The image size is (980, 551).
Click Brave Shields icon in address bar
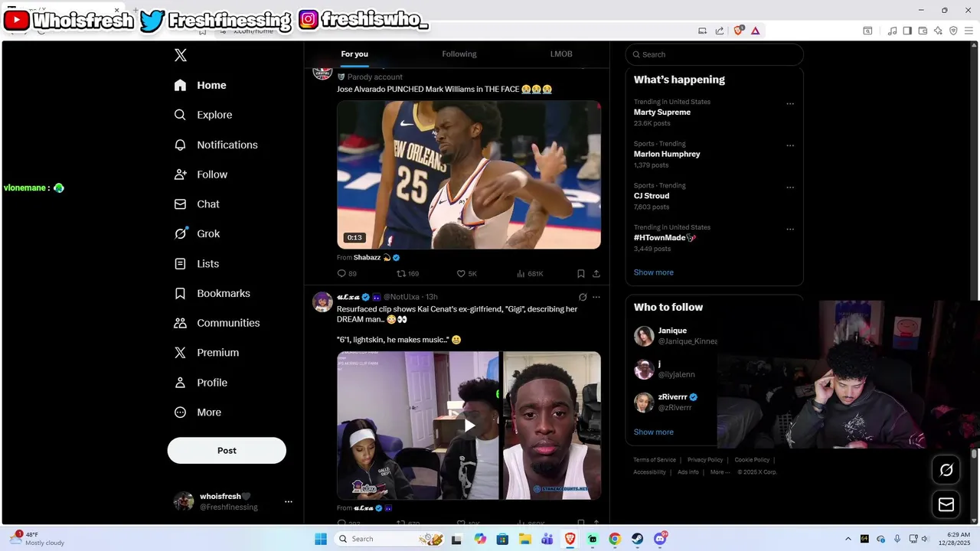(x=739, y=31)
